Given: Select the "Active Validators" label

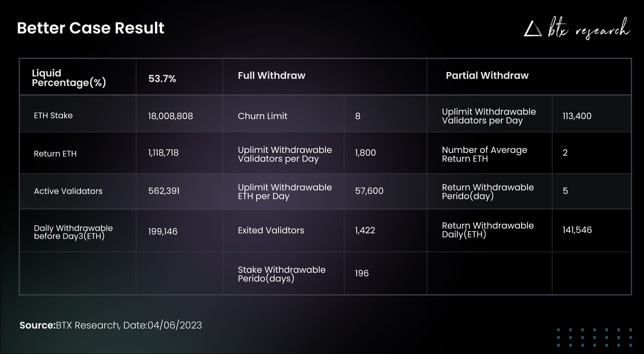Looking at the screenshot, I should (68, 191).
